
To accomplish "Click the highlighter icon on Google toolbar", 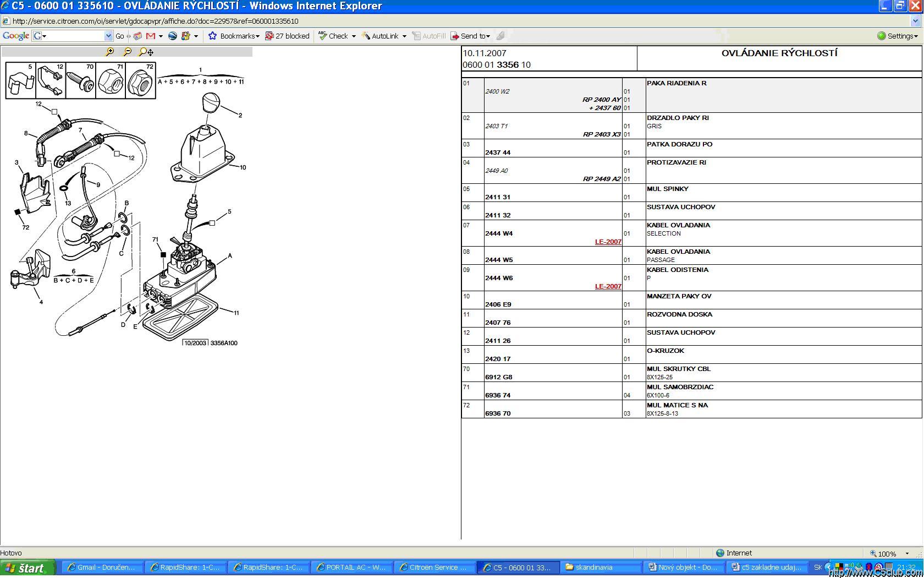I will (x=501, y=36).
